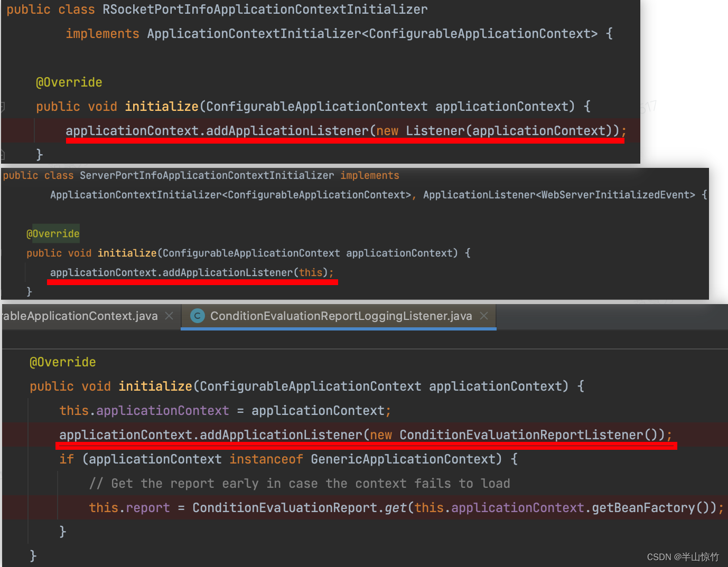This screenshot has width=728, height=567.
Task: Click 'ConditionEvaluationReport.get' method call
Action: point(300,507)
